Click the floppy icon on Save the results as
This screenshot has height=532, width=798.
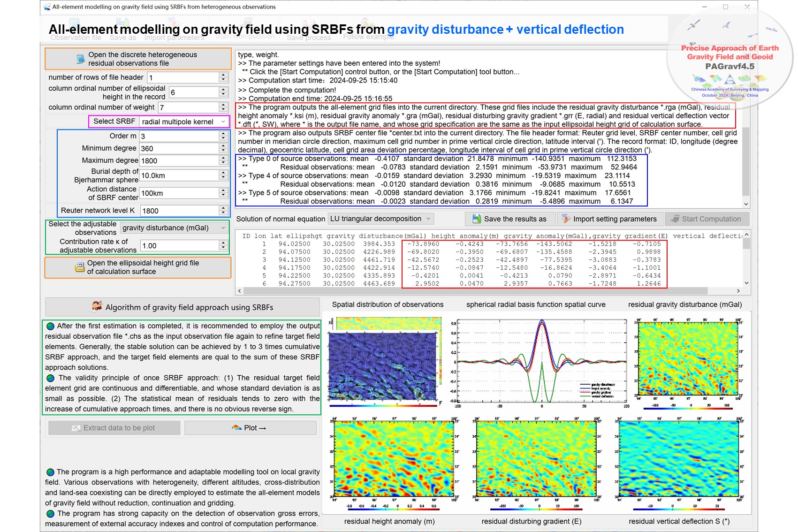pyautogui.click(x=477, y=219)
